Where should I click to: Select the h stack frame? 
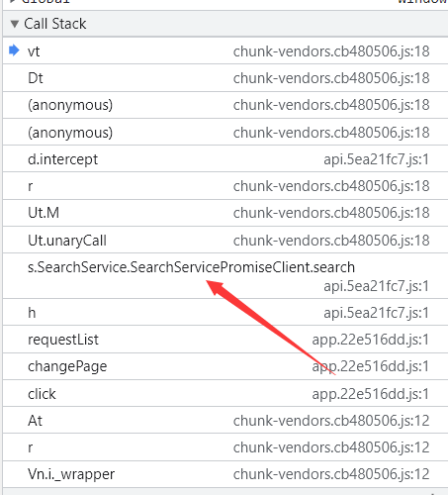tap(225, 313)
